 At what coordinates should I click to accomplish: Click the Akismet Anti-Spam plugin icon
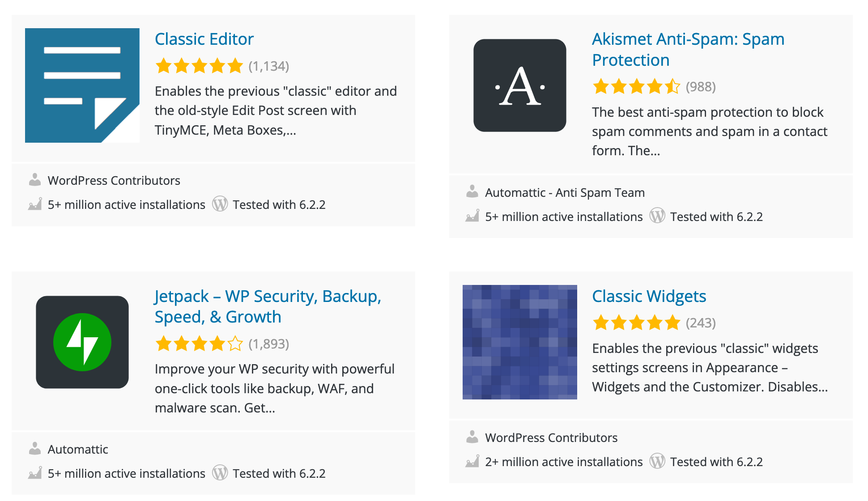[x=519, y=86]
